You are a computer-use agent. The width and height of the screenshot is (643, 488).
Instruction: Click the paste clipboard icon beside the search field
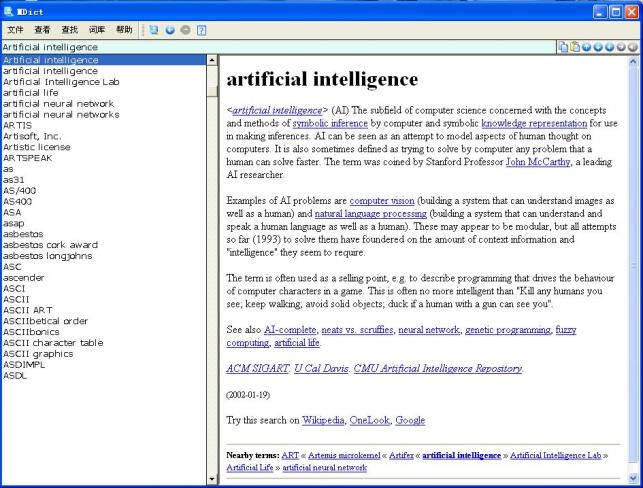[576, 47]
